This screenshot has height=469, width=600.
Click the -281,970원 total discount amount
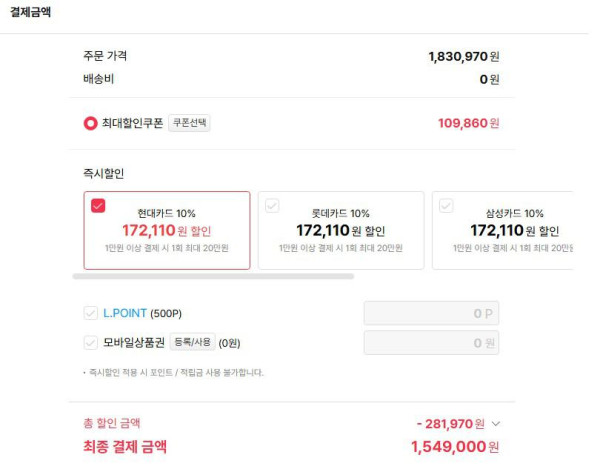[450, 423]
